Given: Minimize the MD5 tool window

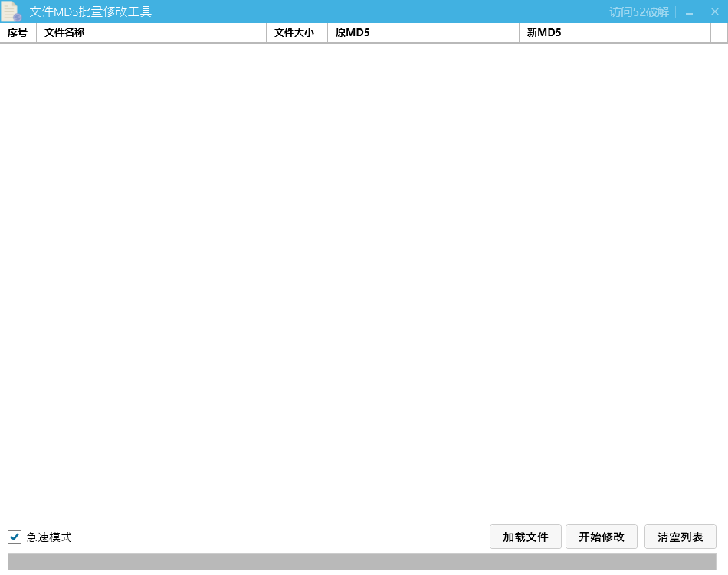Looking at the screenshot, I should tap(690, 12).
